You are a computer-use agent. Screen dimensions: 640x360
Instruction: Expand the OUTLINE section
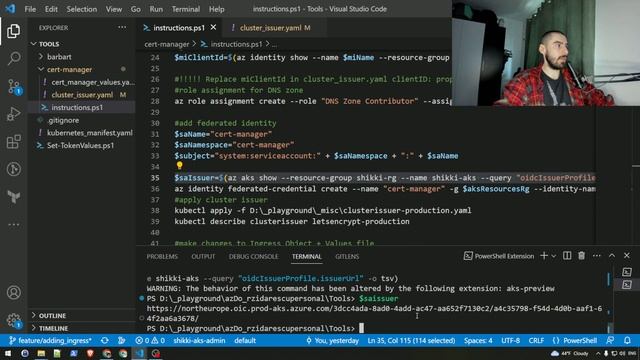52,316
